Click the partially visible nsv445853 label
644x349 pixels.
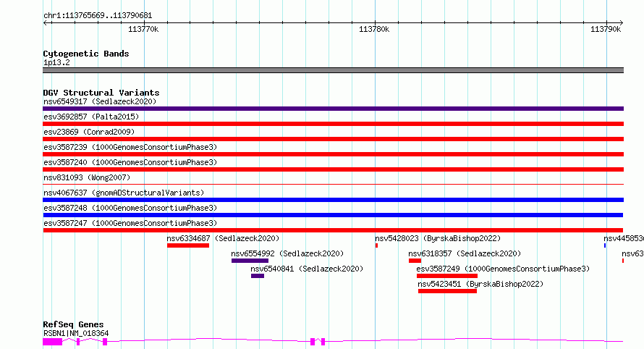[x=624, y=238]
